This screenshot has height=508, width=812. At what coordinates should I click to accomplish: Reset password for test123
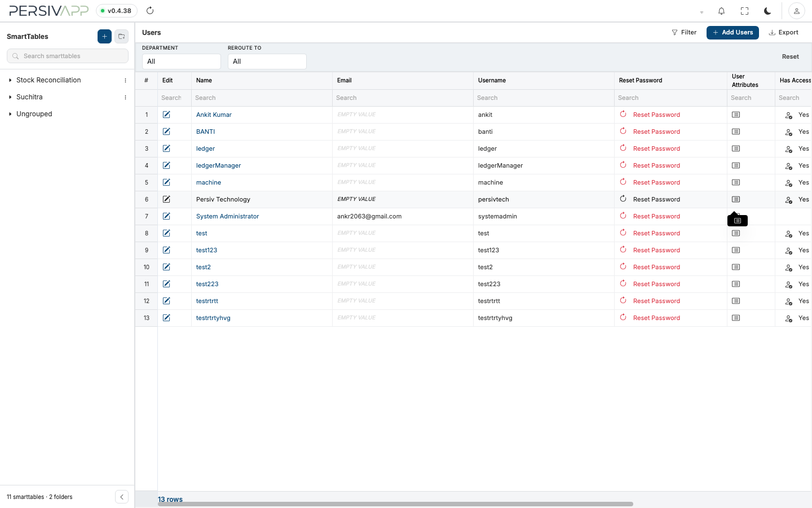(x=650, y=250)
